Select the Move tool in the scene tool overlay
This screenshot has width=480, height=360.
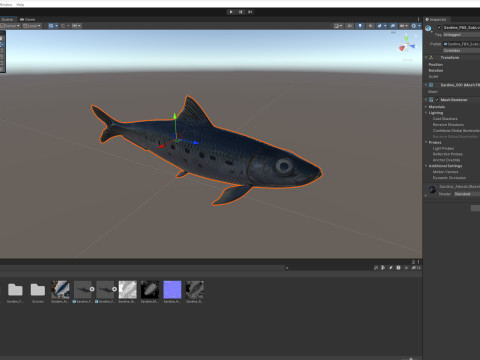2,45
